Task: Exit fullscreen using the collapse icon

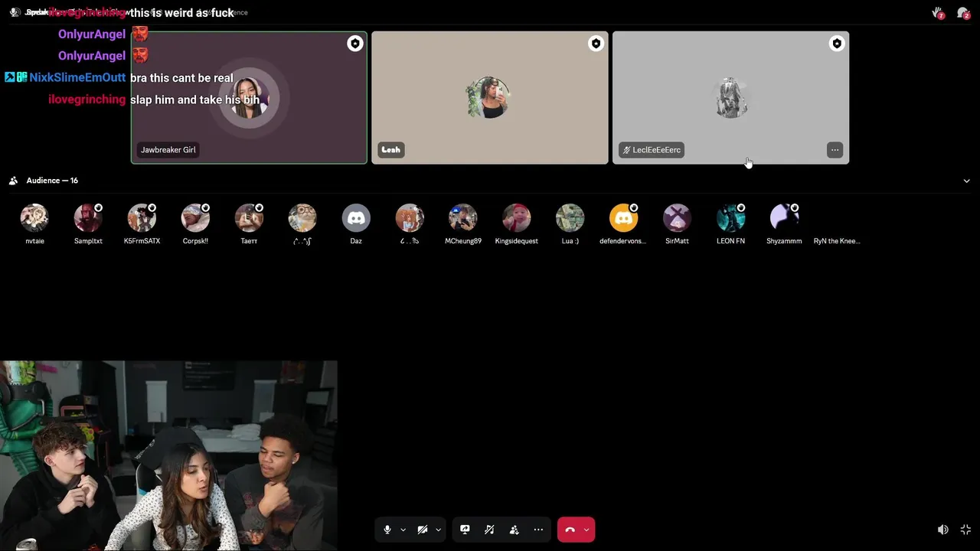Action: point(965,530)
